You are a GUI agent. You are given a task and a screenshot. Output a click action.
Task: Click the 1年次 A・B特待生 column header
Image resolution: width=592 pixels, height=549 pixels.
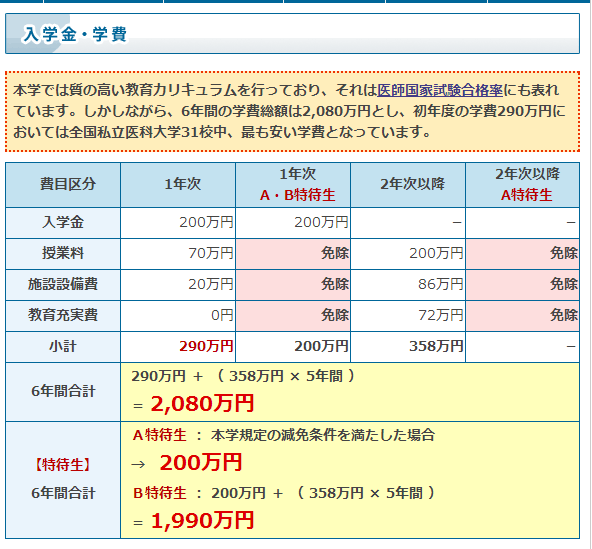click(x=293, y=185)
